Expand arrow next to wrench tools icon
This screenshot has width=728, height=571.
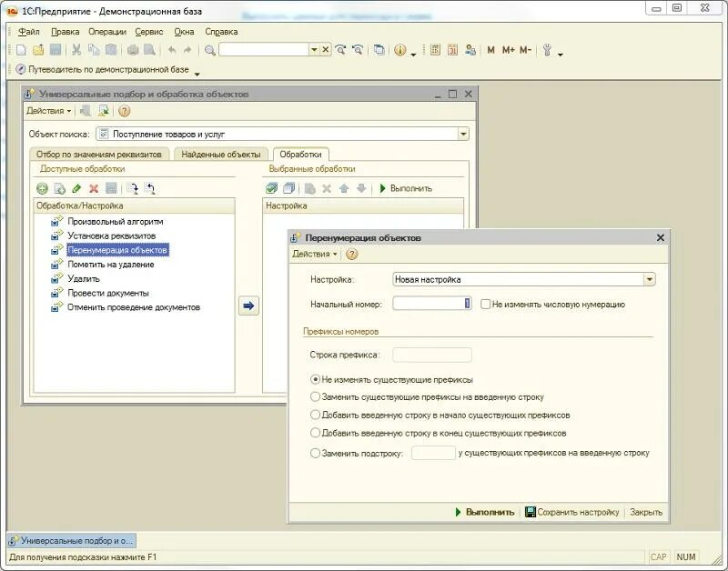click(561, 55)
